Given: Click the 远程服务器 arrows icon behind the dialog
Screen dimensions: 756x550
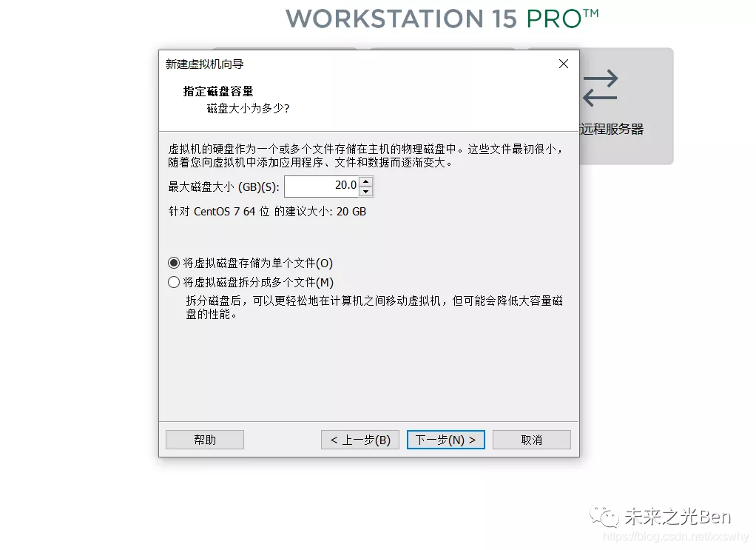Looking at the screenshot, I should point(600,88).
